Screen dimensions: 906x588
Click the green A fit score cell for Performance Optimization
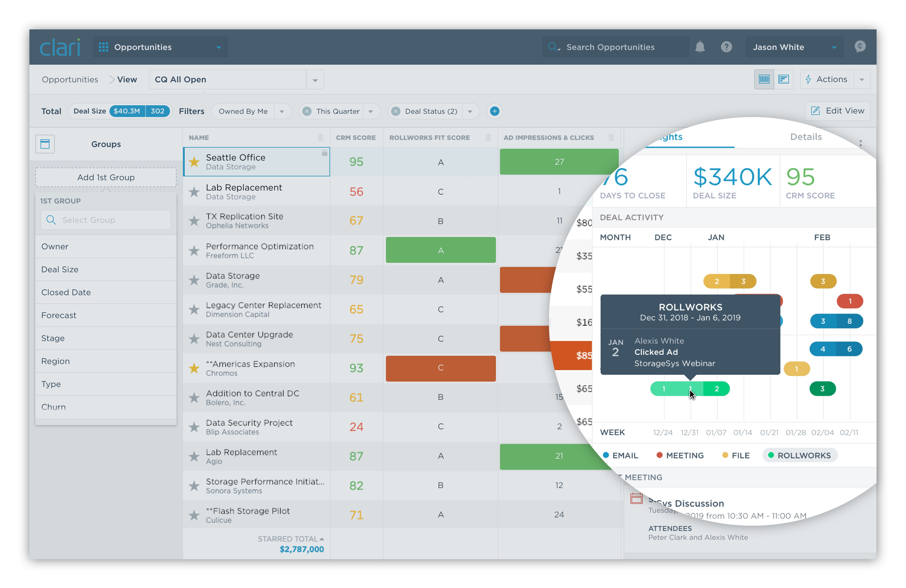point(440,250)
